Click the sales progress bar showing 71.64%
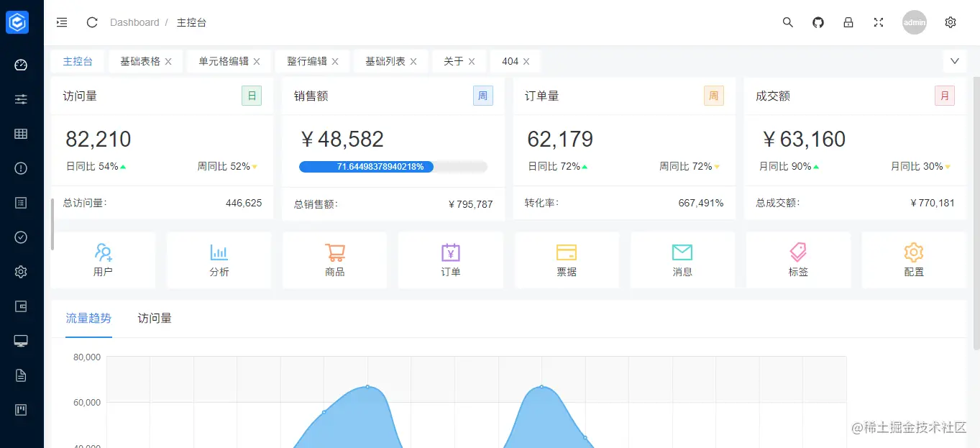Image resolution: width=980 pixels, height=448 pixels. pos(393,167)
